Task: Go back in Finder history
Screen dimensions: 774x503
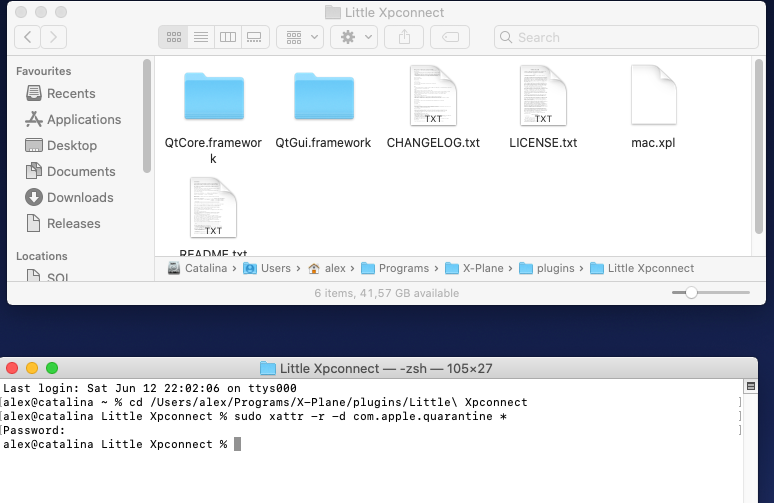Action: tap(28, 37)
